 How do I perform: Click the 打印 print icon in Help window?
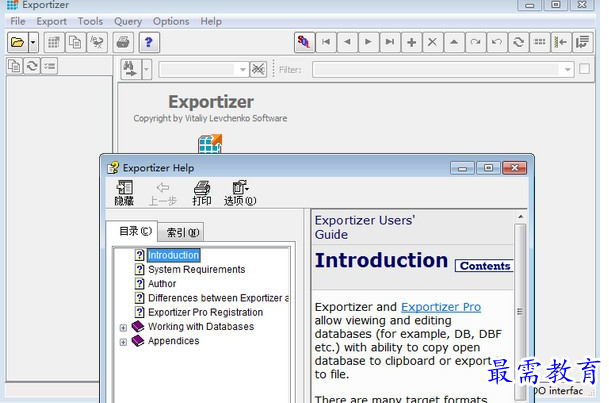pos(202,193)
